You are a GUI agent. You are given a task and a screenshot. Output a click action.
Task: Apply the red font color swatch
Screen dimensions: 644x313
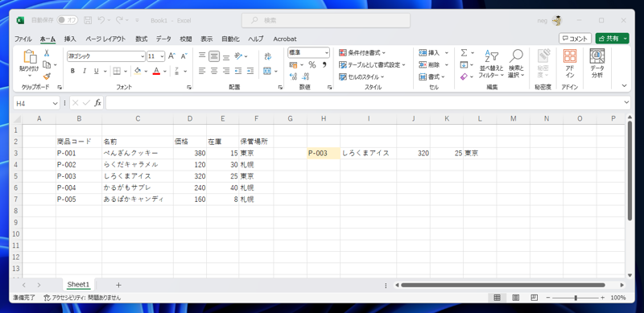tap(156, 71)
